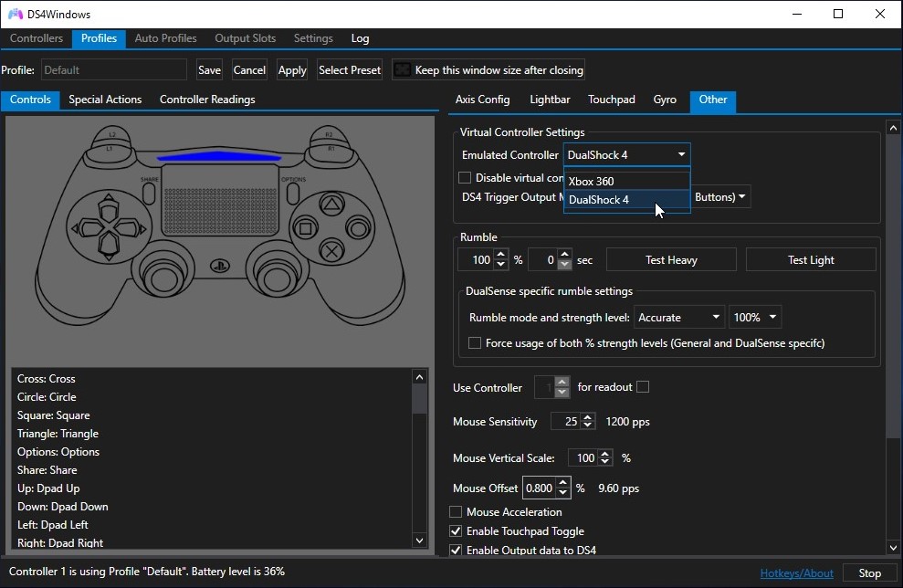
Task: Click the L2 trigger on controller diagram
Action: click(x=111, y=136)
